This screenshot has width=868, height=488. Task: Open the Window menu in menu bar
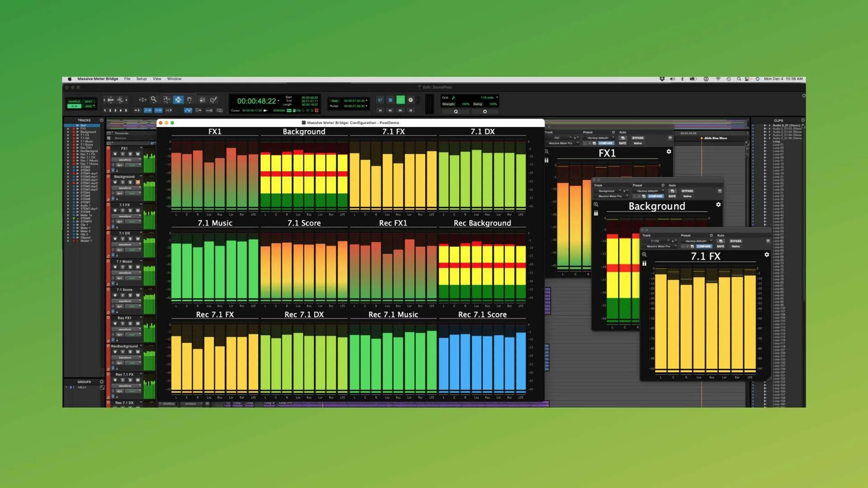[174, 79]
